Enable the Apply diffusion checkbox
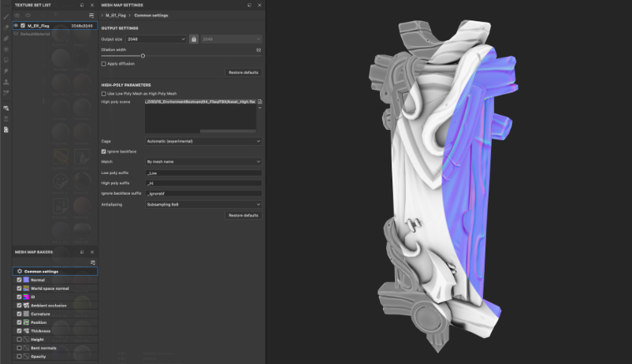The width and height of the screenshot is (632, 364). pyautogui.click(x=103, y=64)
